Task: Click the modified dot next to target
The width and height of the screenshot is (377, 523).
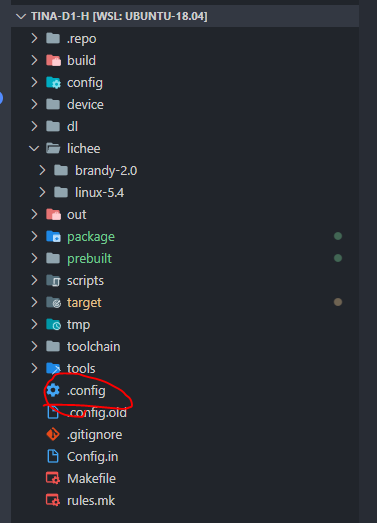Action: pyautogui.click(x=338, y=302)
